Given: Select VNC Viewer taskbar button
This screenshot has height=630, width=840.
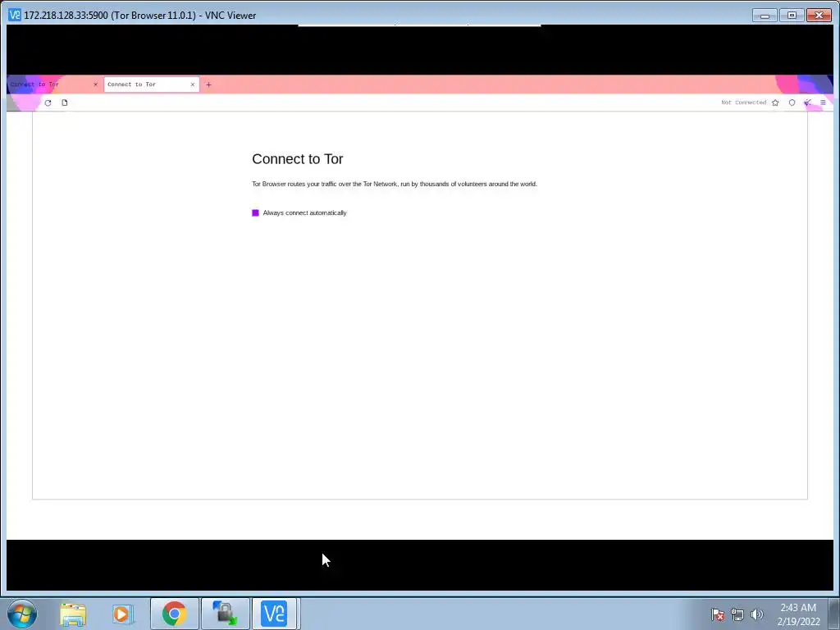Looking at the screenshot, I should pyautogui.click(x=274, y=614).
